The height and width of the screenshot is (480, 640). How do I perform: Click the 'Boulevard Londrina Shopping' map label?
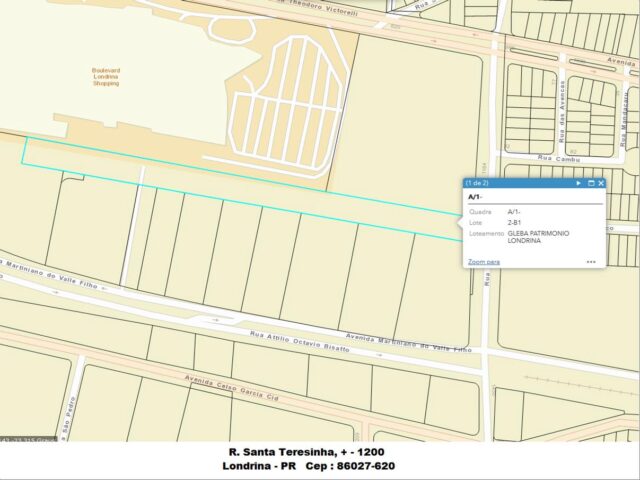pos(106,77)
